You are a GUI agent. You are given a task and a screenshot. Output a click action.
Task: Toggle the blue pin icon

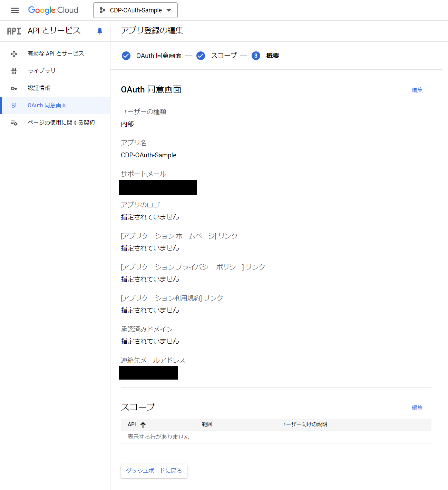(x=100, y=31)
